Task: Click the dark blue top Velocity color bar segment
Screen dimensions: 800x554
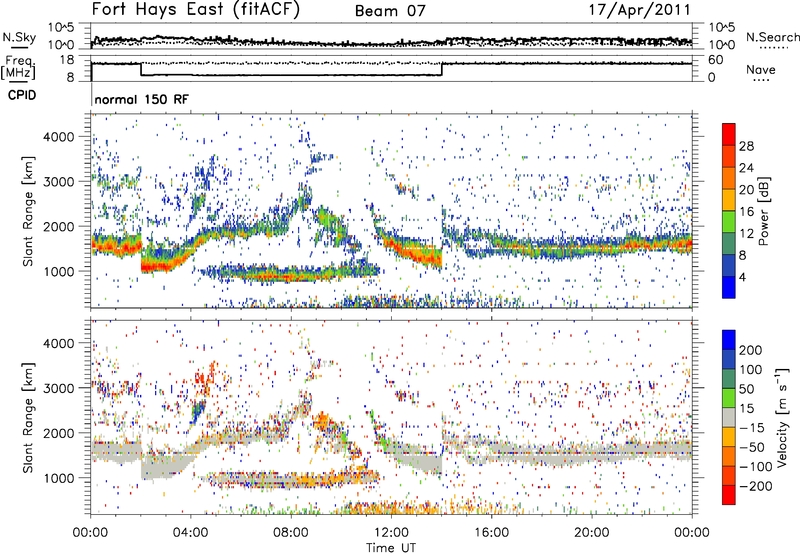Action: click(x=729, y=340)
